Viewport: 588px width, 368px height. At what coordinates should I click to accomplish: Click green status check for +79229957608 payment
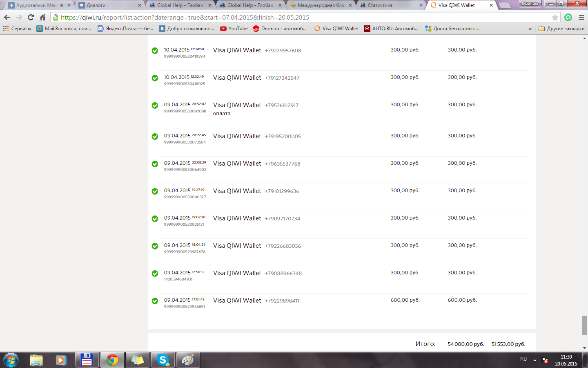pos(155,51)
